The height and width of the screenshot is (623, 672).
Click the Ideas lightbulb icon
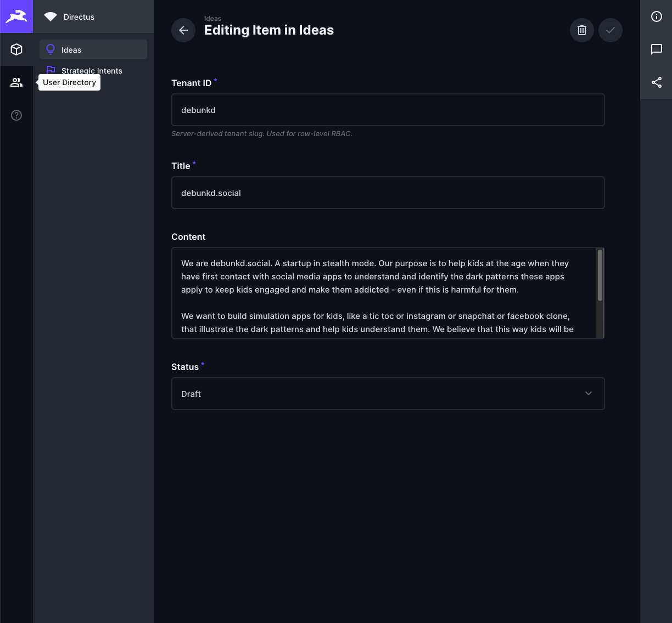tap(51, 49)
